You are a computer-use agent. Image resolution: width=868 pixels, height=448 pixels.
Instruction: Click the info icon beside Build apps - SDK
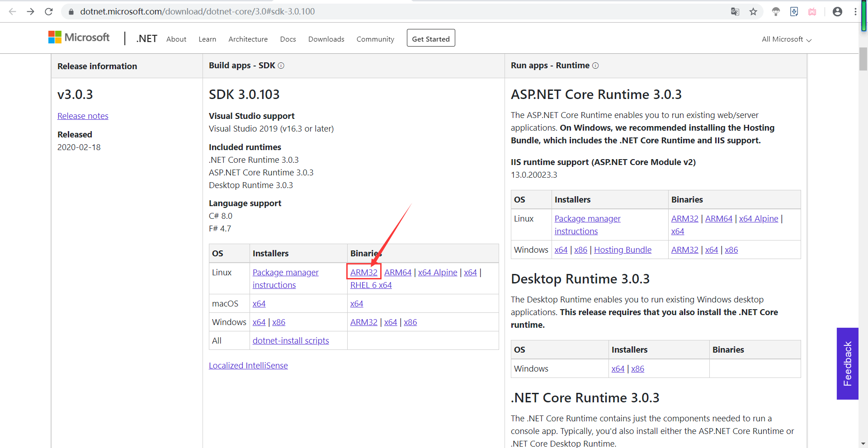281,66
